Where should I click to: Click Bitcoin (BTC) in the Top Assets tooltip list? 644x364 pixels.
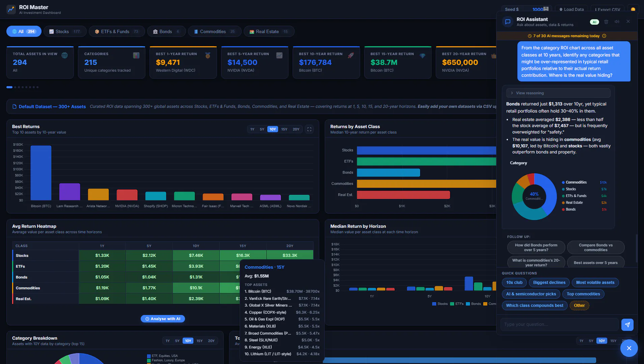click(282, 291)
